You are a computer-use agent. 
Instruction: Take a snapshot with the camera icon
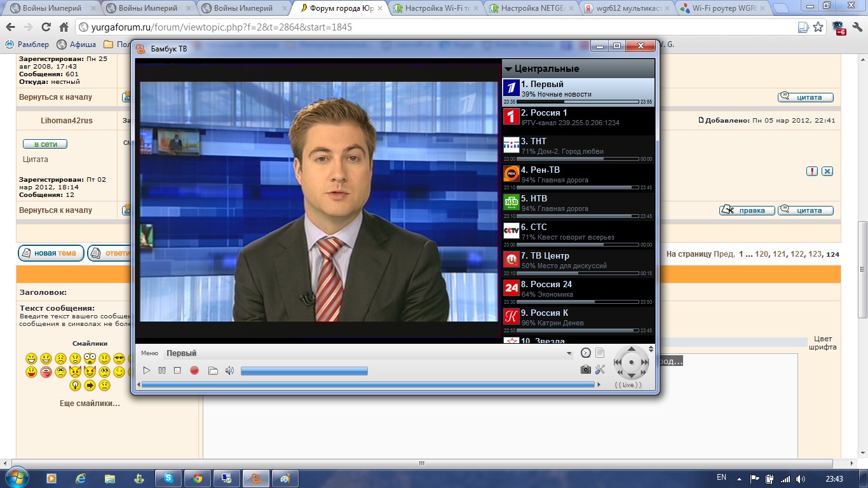tap(585, 370)
